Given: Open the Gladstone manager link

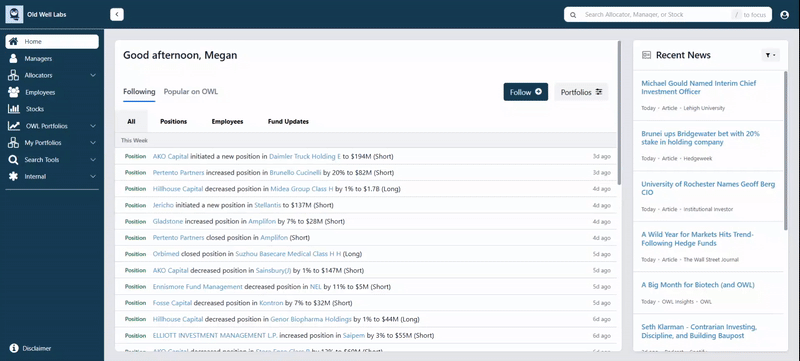Looking at the screenshot, I should [168, 221].
